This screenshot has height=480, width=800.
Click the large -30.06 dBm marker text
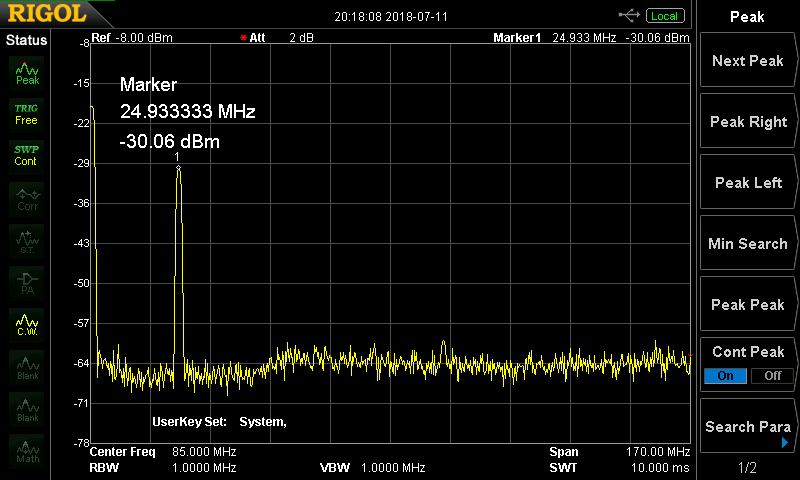(x=170, y=141)
